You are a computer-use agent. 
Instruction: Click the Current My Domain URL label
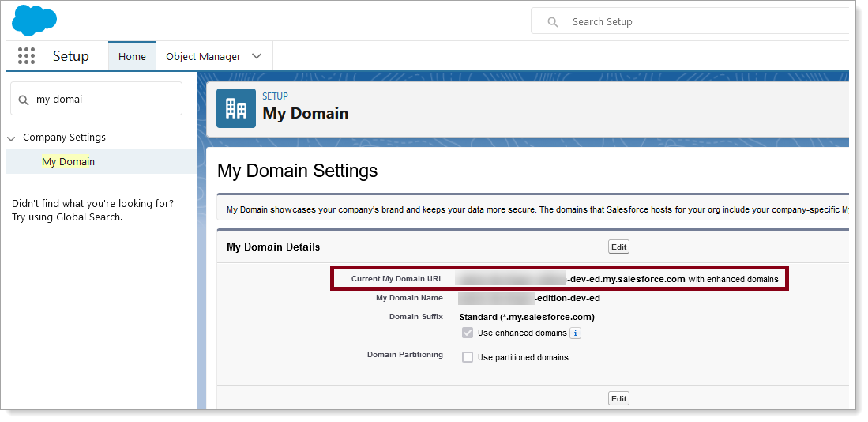click(x=397, y=279)
